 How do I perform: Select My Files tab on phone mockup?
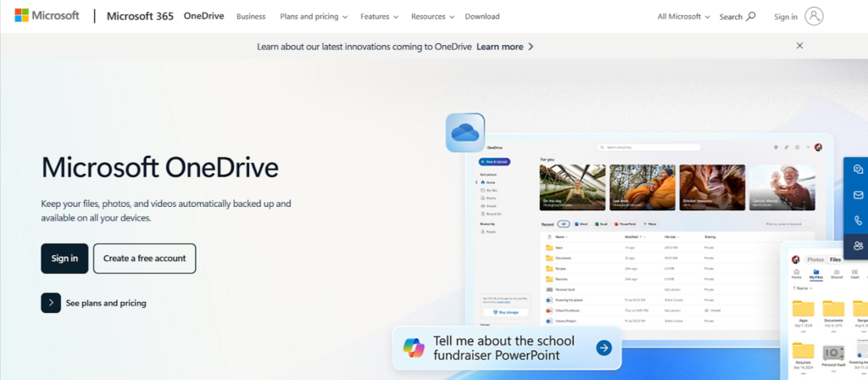pyautogui.click(x=816, y=274)
